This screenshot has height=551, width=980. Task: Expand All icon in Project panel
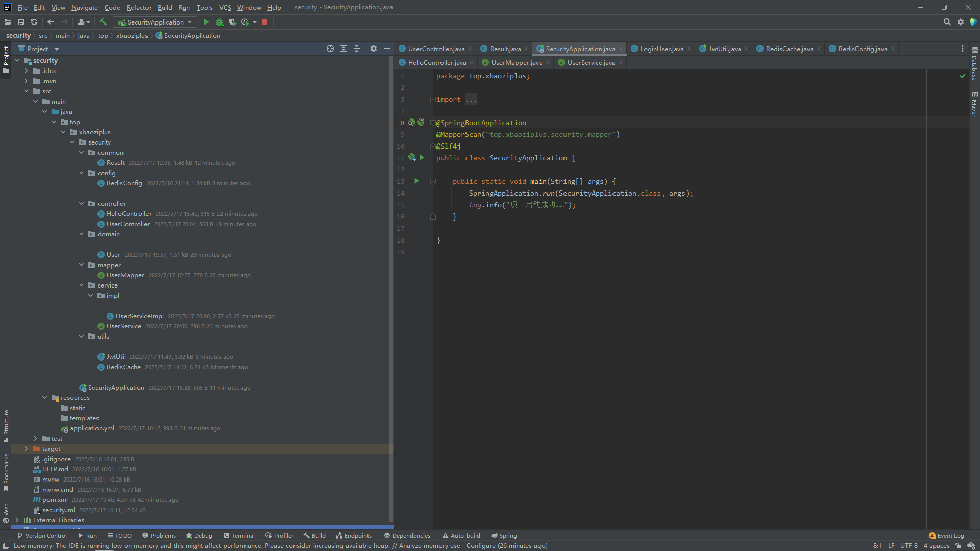click(344, 49)
